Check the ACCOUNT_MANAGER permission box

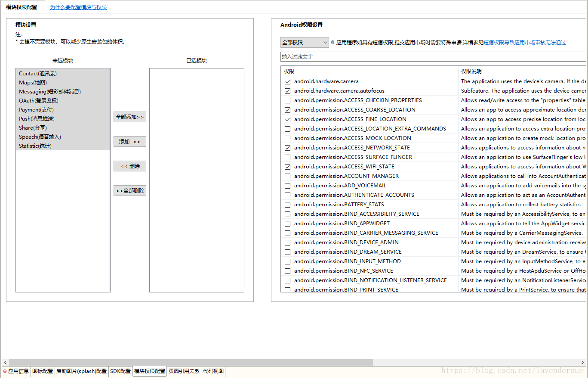[287, 176]
